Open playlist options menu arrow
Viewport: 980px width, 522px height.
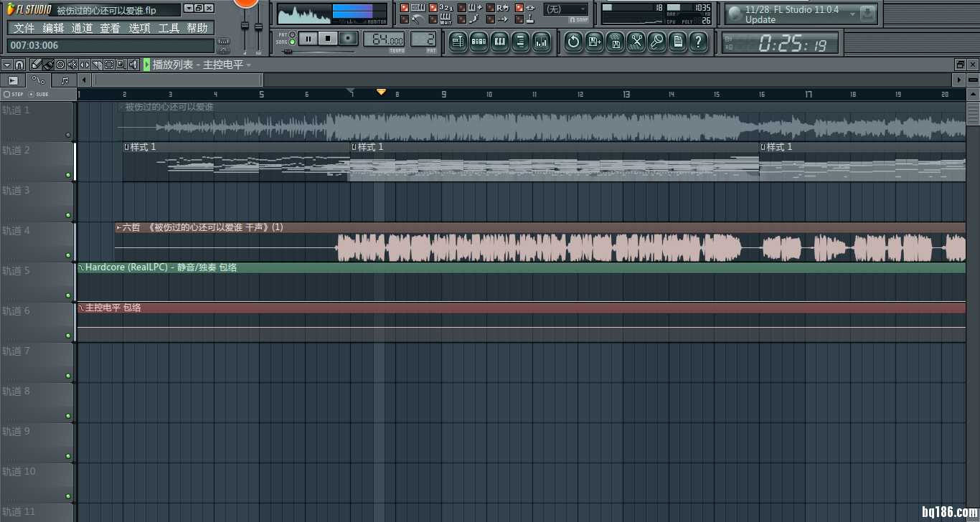(x=7, y=65)
